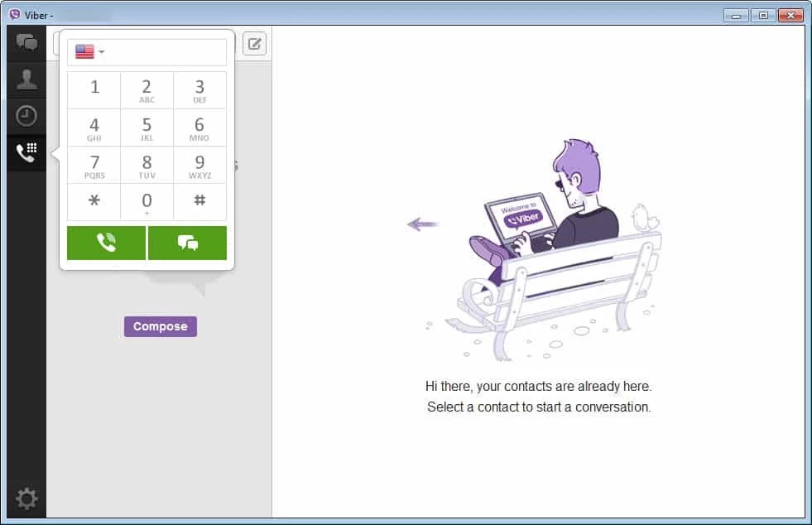
Task: Maximize the Viber window
Action: [x=762, y=15]
